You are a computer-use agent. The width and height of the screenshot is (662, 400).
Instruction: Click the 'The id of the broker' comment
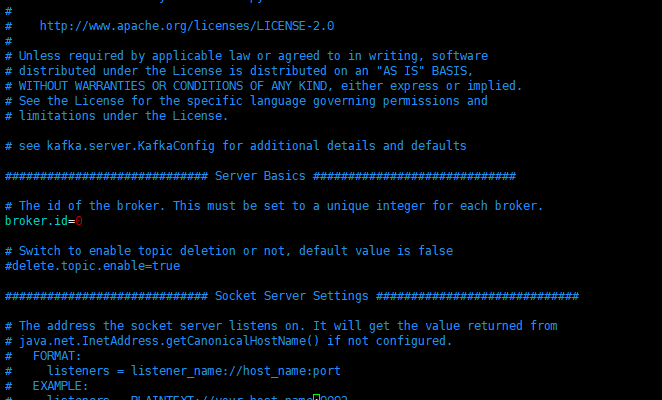274,206
